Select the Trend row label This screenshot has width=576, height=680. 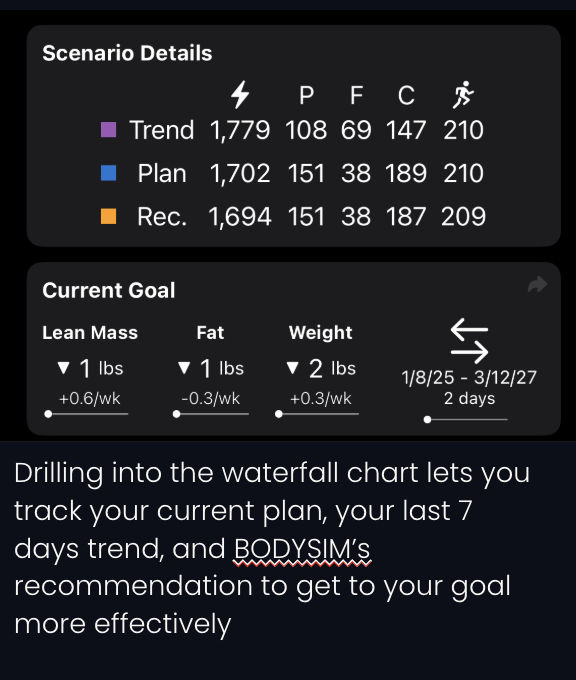162,130
